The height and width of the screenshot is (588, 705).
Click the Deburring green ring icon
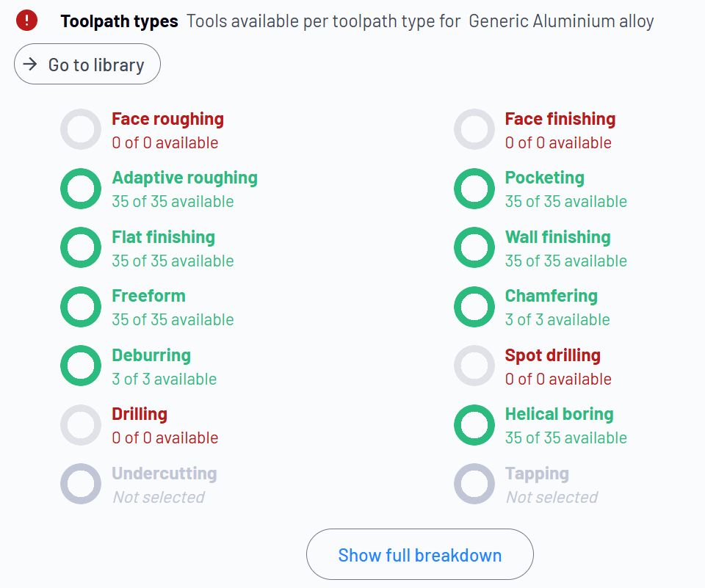pos(81,366)
